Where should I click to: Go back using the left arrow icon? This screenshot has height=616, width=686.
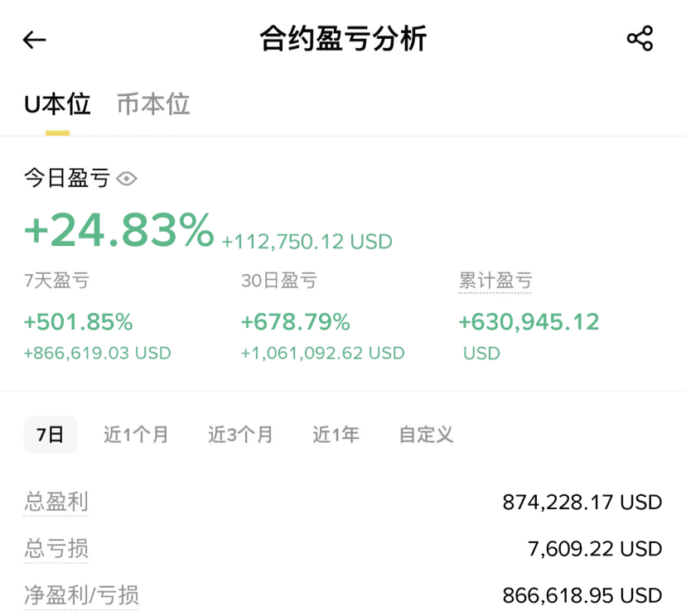(x=34, y=41)
